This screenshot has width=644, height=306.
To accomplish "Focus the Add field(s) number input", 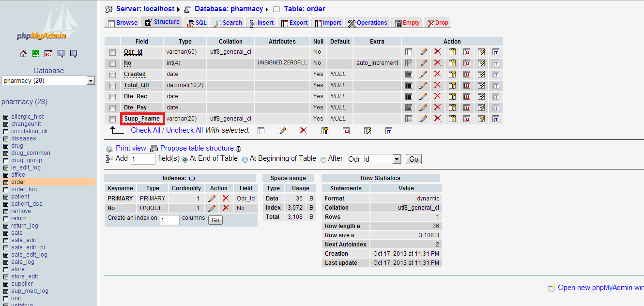I will coord(143,159).
